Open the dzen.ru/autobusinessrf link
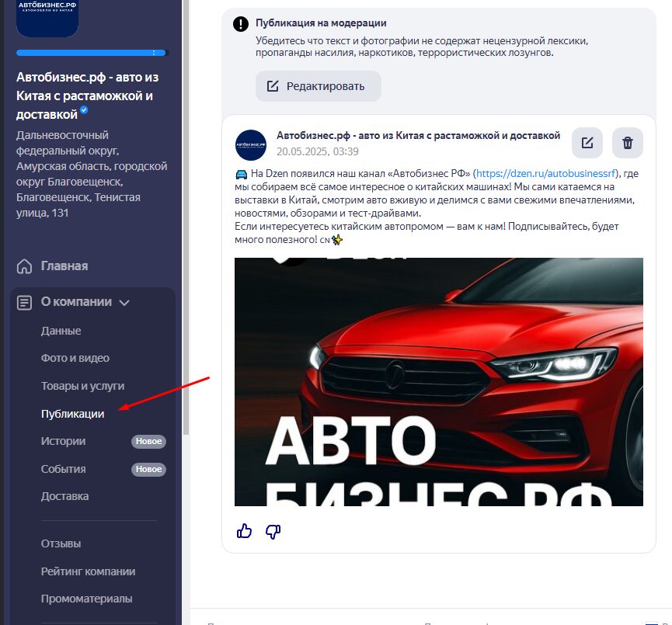 (x=545, y=173)
